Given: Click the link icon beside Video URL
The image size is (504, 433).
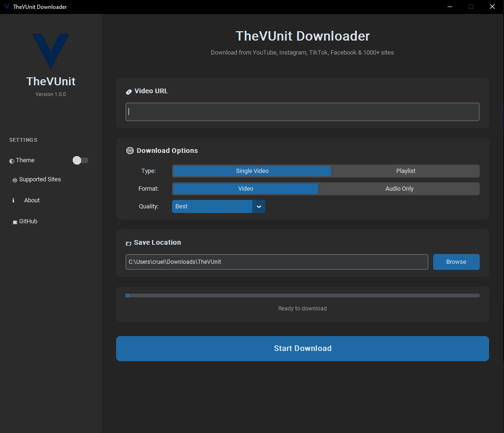Looking at the screenshot, I should 129,92.
